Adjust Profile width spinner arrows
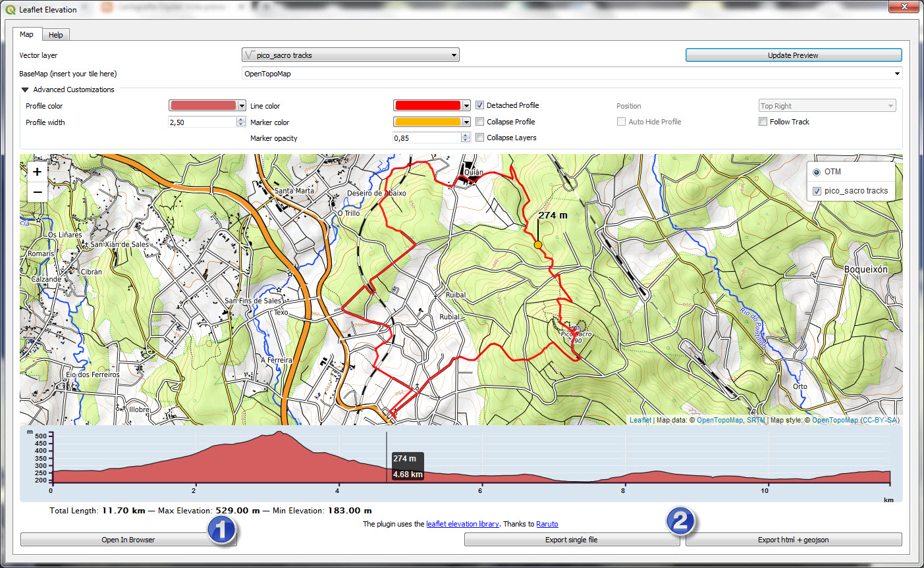 (241, 122)
